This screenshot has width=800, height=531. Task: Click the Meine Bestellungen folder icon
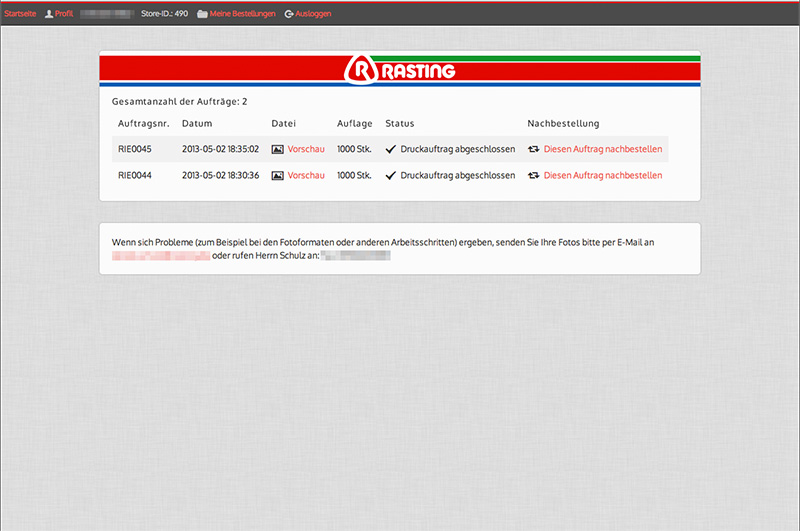[x=203, y=14]
